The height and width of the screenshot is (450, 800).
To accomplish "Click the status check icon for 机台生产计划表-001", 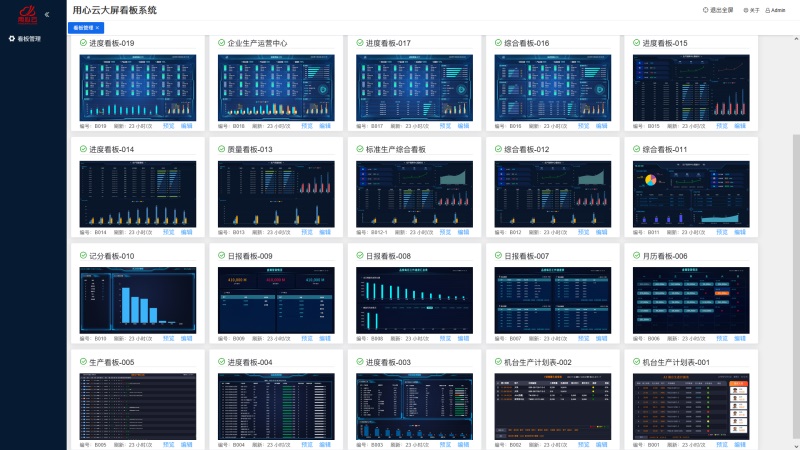I will (x=636, y=362).
